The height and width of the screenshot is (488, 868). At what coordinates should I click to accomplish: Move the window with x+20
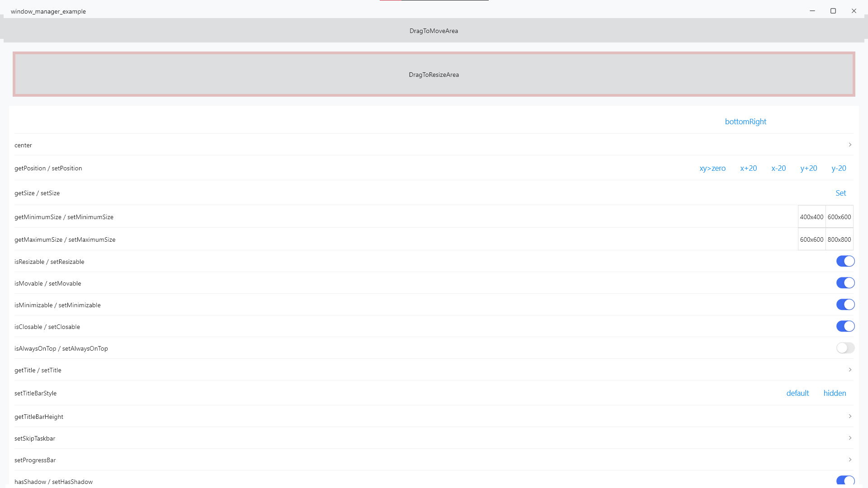pyautogui.click(x=748, y=168)
